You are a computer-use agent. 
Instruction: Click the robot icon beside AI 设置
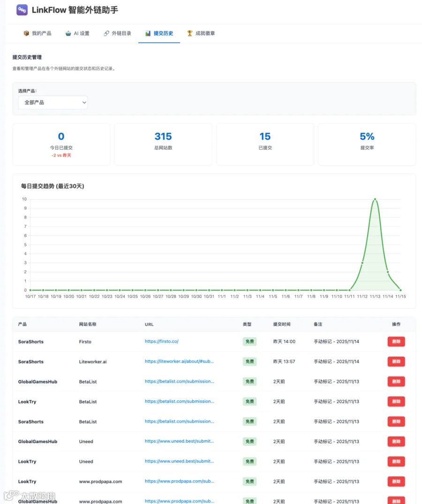tap(68, 33)
